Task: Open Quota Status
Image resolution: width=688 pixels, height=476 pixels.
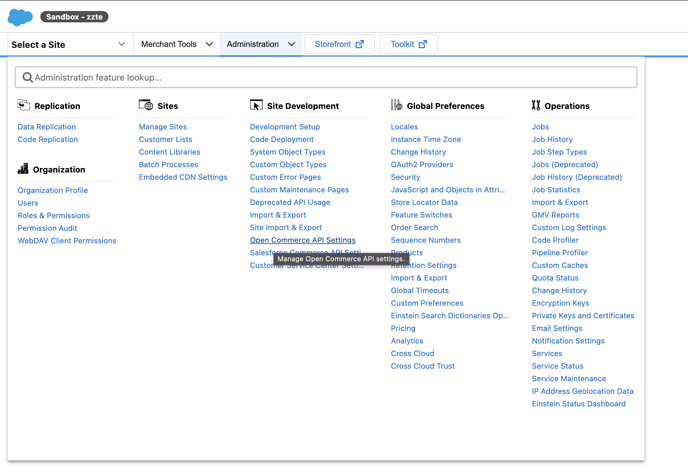Action: pyautogui.click(x=555, y=278)
